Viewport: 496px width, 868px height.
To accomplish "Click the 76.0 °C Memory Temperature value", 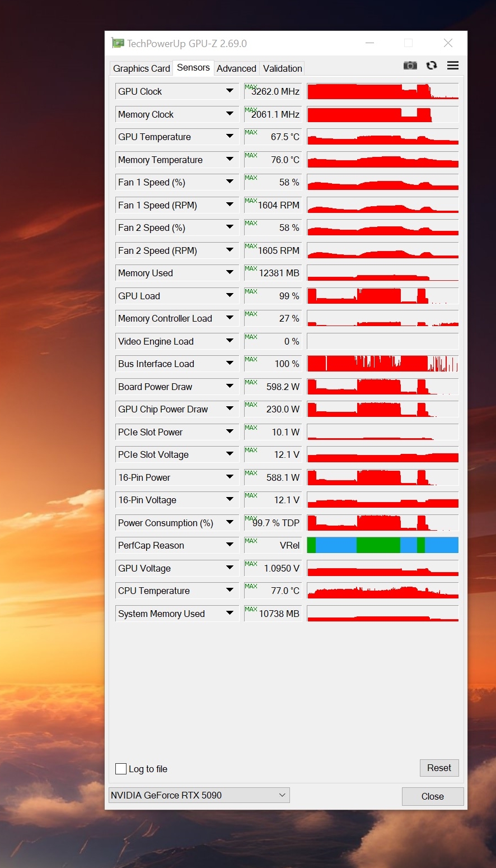I will point(273,160).
